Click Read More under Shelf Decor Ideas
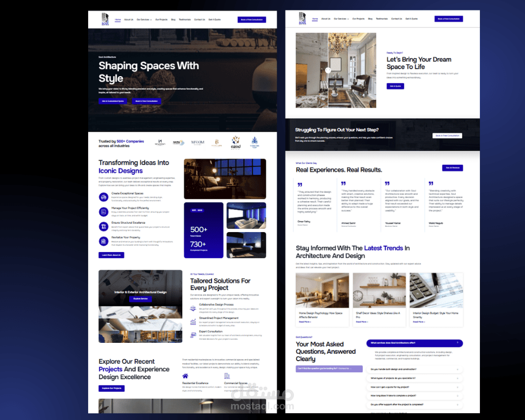 (x=362, y=322)
